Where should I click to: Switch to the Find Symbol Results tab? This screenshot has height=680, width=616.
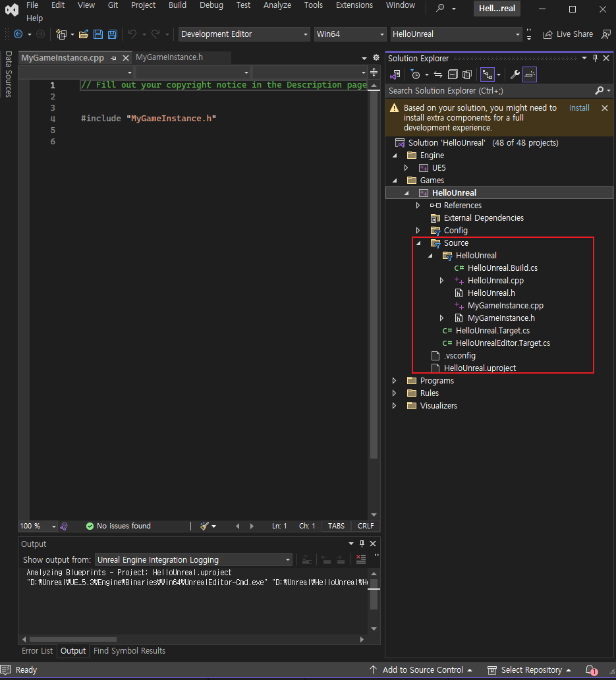pyautogui.click(x=130, y=651)
